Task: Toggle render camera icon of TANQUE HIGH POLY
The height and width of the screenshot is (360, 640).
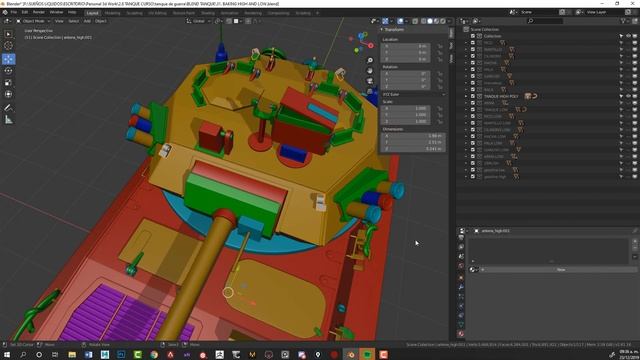Action: (x=635, y=96)
